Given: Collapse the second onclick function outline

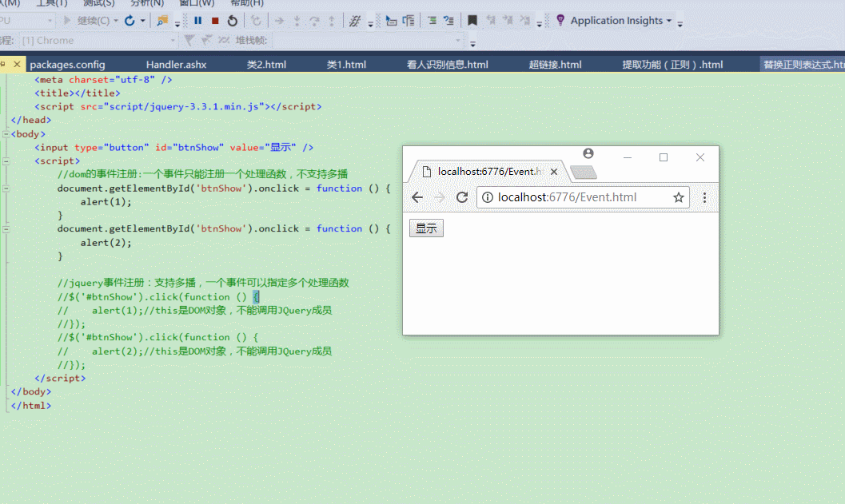Looking at the screenshot, I should pos(6,229).
